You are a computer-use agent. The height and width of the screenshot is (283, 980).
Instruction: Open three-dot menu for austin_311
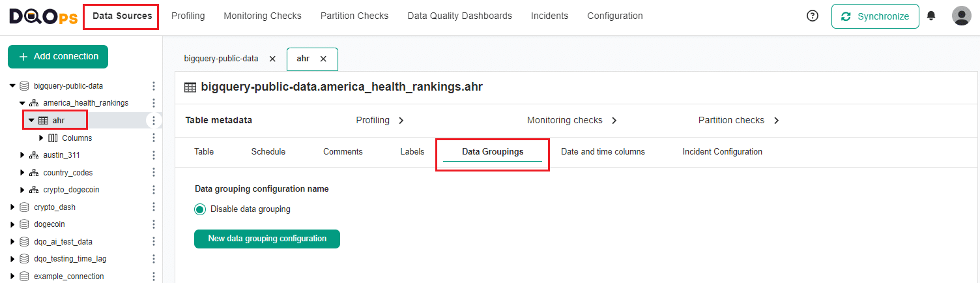154,155
